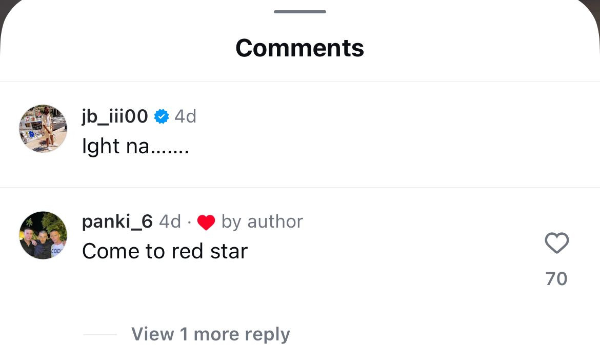Image resolution: width=600 pixels, height=364 pixels.
Task: Open panki_6's profile picture
Action: (43, 235)
